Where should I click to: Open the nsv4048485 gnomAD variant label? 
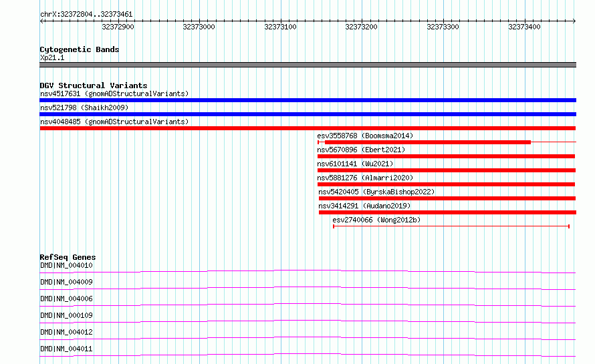[114, 122]
